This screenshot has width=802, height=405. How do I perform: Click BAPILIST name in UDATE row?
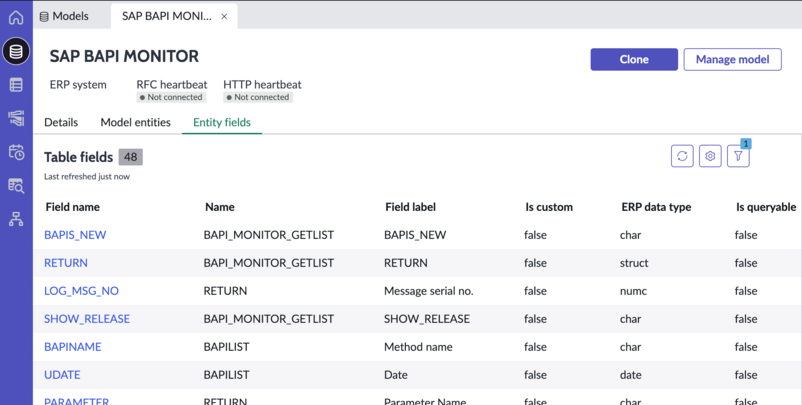(x=227, y=375)
